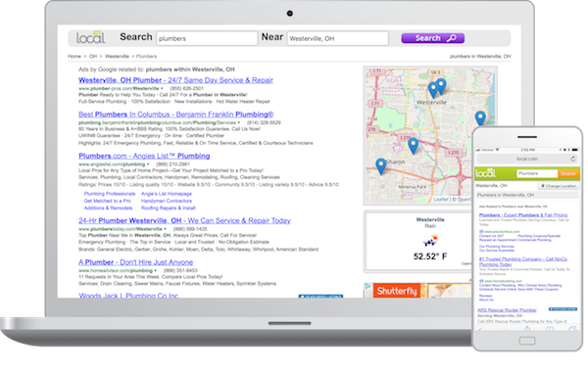The width and height of the screenshot is (588, 369).
Task: Click the Additions & Remodels sitelink
Action: [108, 208]
